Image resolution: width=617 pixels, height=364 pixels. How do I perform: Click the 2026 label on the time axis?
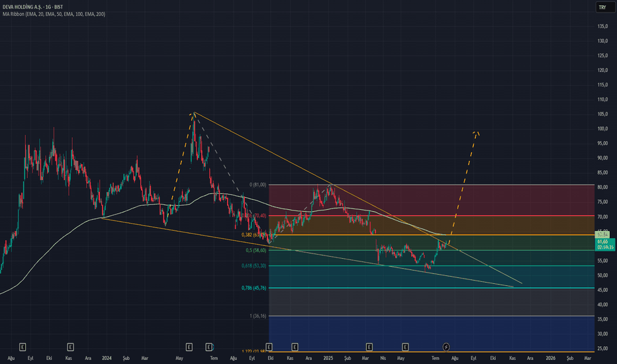pos(551,358)
